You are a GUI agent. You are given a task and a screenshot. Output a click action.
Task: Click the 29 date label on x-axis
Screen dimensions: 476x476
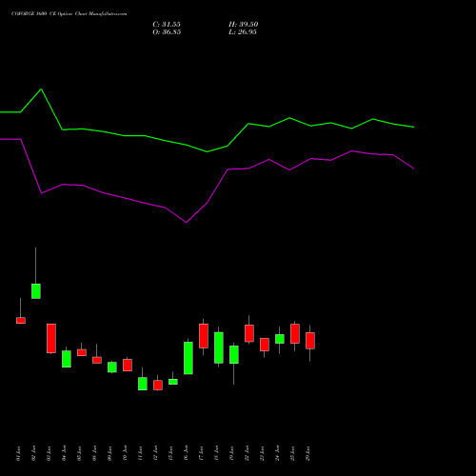click(307, 453)
